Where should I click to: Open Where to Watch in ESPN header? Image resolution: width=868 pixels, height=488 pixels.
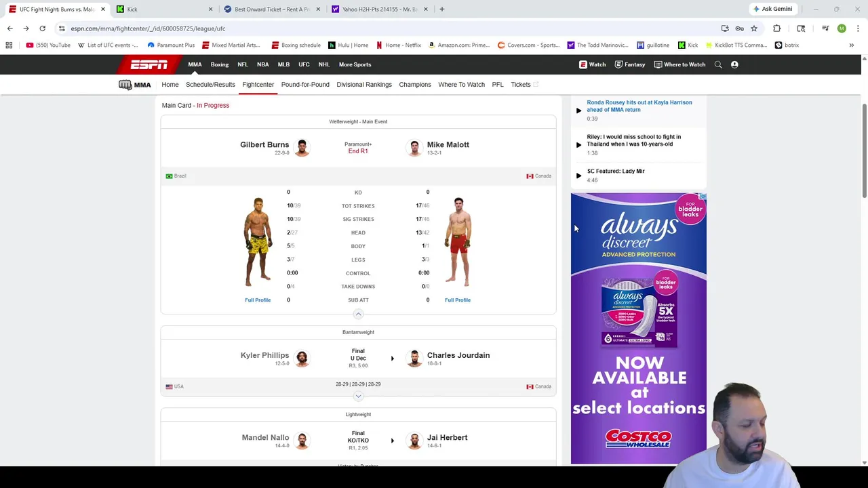pyautogui.click(x=679, y=64)
